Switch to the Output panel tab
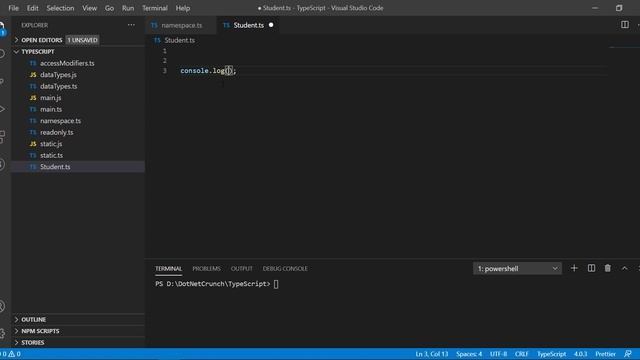Image resolution: width=640 pixels, height=360 pixels. [242, 269]
